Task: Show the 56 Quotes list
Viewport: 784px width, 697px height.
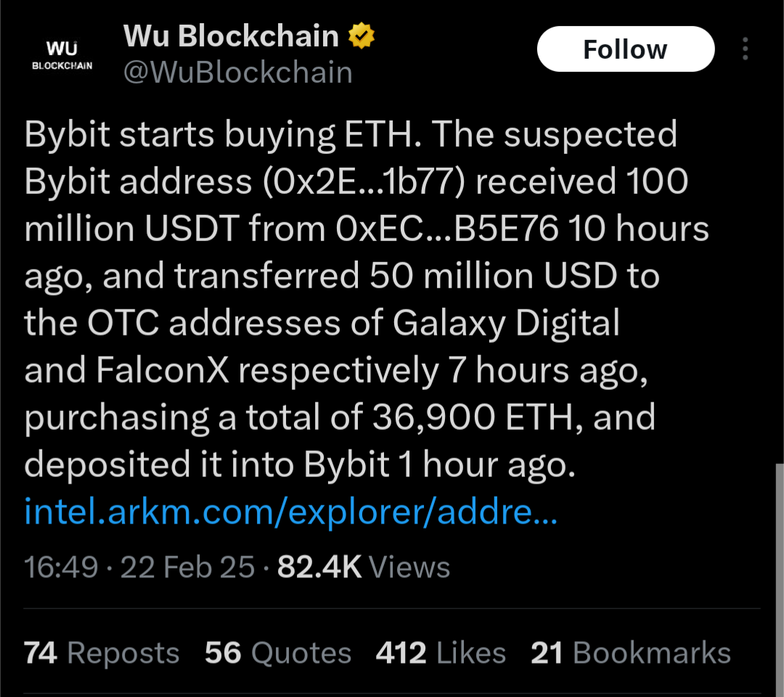Action: (x=278, y=653)
